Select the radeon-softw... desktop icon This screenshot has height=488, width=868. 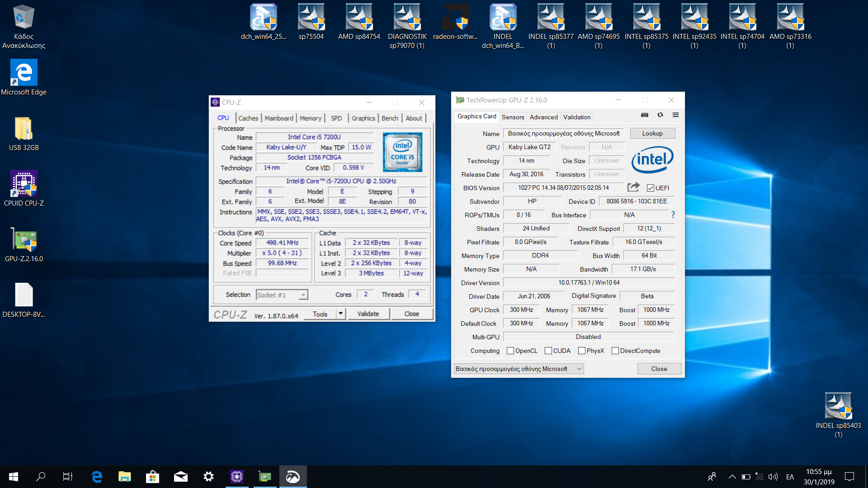tap(455, 22)
